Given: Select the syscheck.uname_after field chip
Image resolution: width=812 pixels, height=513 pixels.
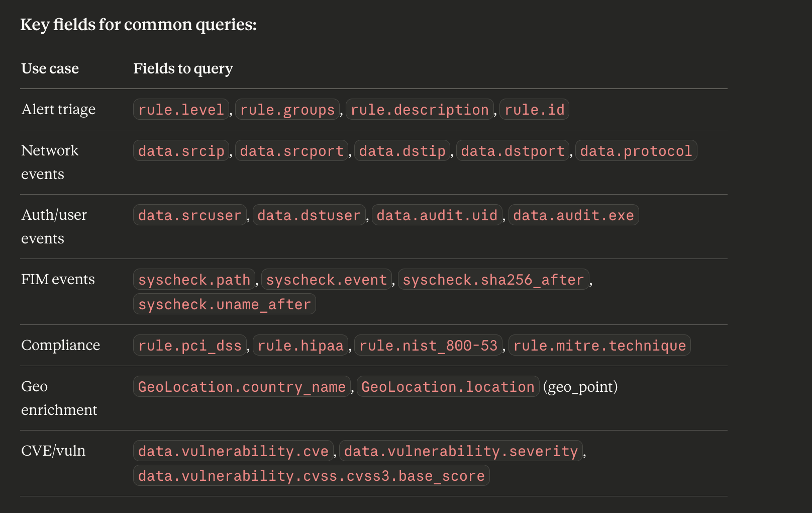Looking at the screenshot, I should click(224, 304).
